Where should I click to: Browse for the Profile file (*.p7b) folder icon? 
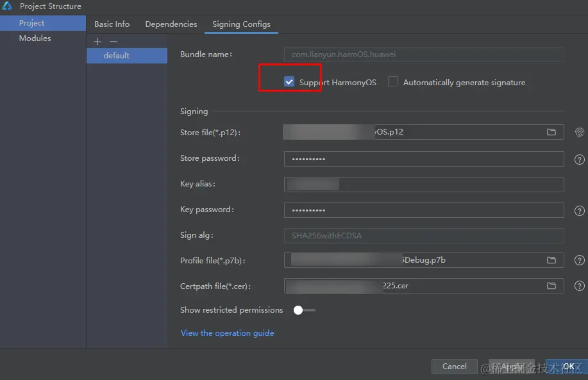pyautogui.click(x=551, y=260)
